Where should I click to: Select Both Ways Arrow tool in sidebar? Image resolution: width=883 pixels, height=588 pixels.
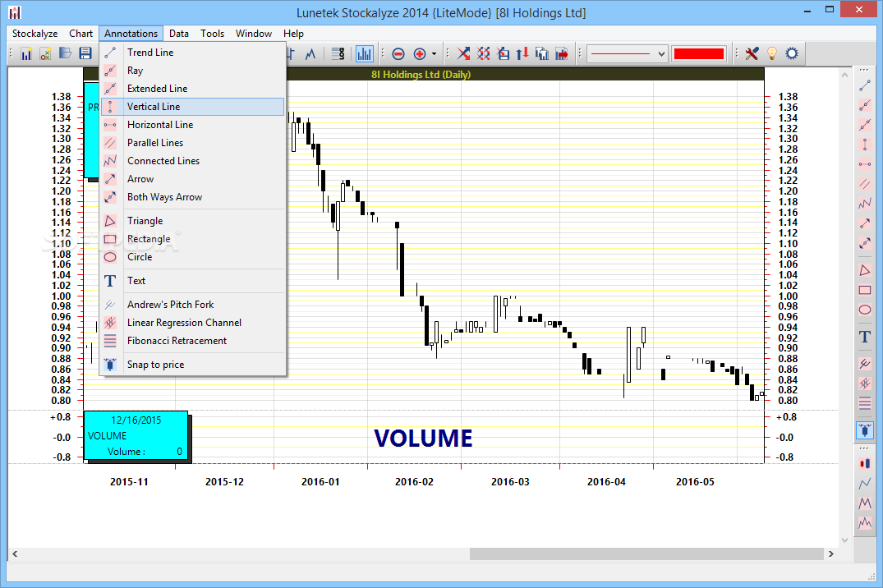[864, 243]
